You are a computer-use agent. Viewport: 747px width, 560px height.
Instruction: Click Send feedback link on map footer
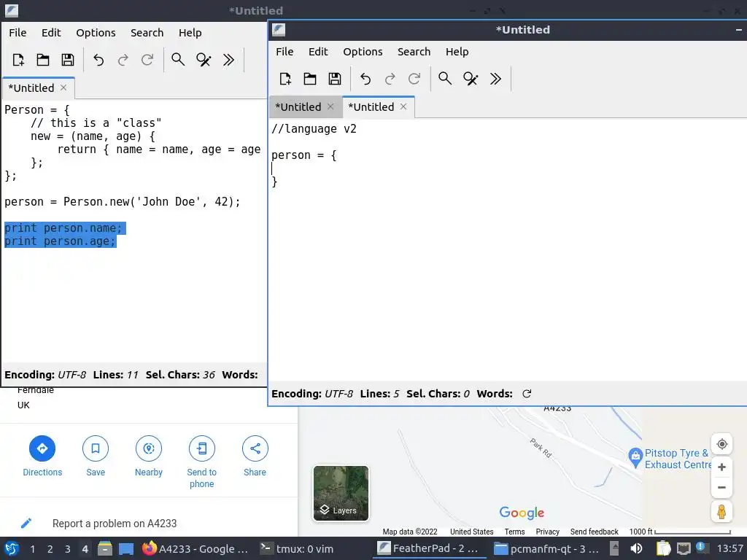pyautogui.click(x=594, y=532)
